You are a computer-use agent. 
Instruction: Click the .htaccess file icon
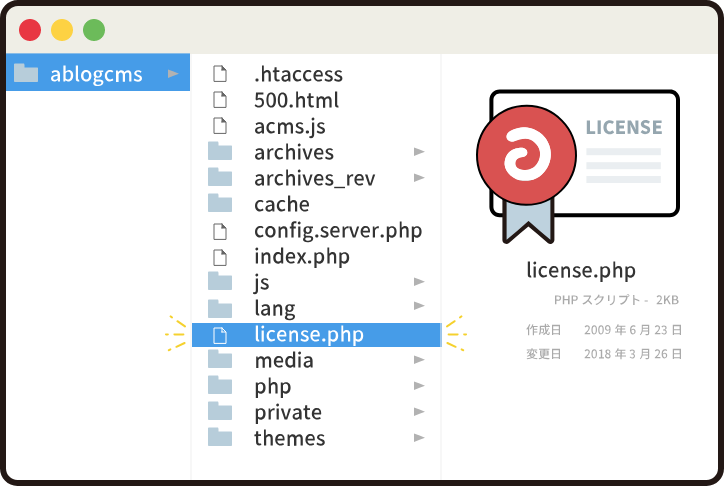click(x=220, y=74)
